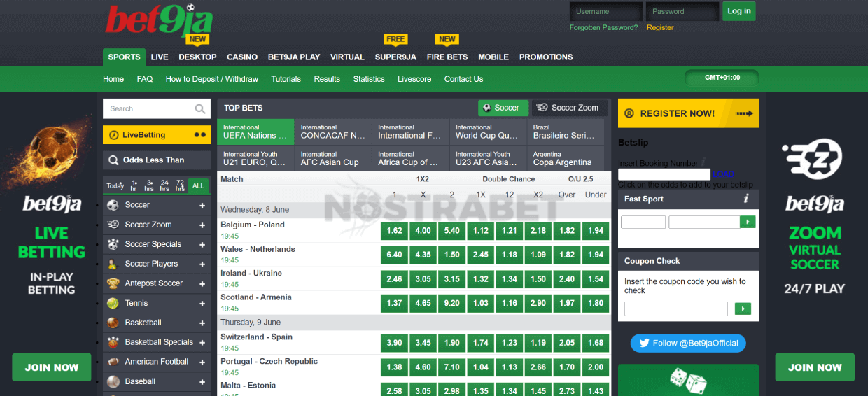
Task: Expand the Soccer category plus sign
Action: click(202, 206)
